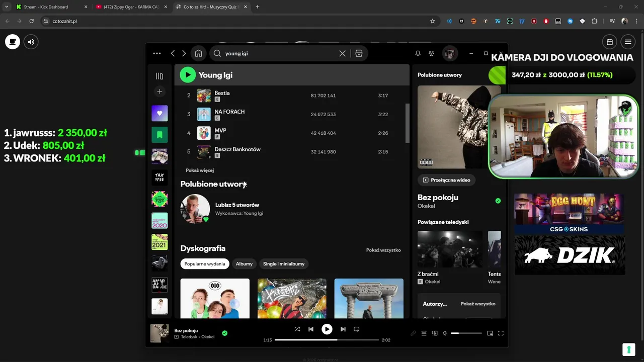Click Young Igi liked-songs avatar
Viewport: 644px width, 362px height.
195,209
